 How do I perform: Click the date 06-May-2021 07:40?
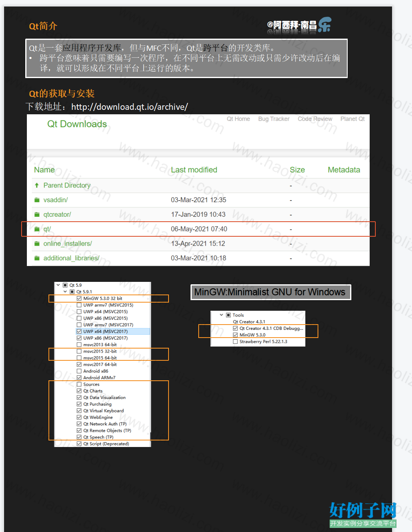tap(199, 229)
